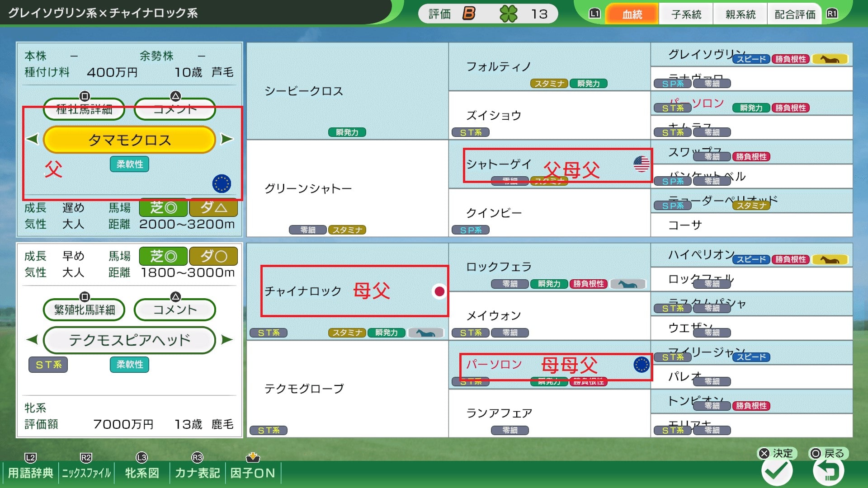This screenshot has height=488, width=868.
Task: Switch to the 血統 tab
Action: (632, 14)
